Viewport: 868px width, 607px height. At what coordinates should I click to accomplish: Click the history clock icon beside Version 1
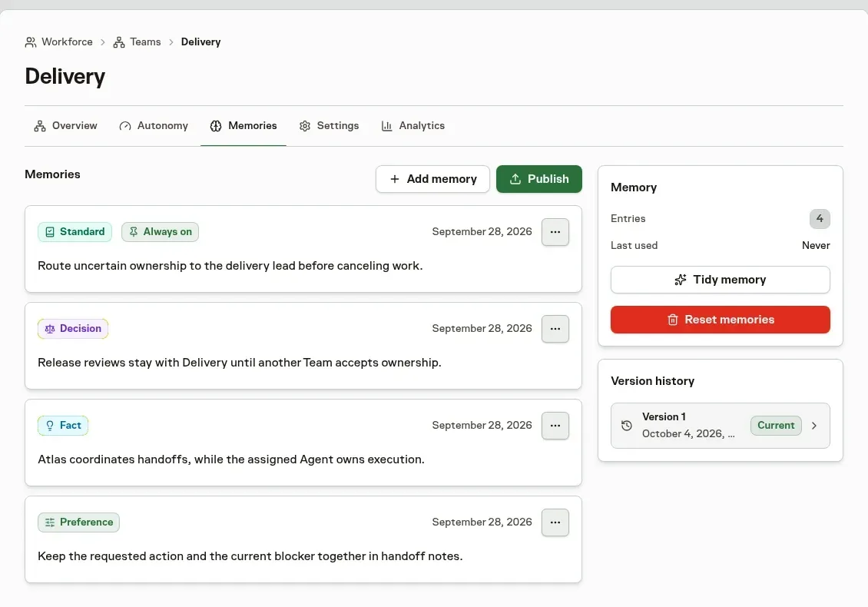tap(627, 426)
